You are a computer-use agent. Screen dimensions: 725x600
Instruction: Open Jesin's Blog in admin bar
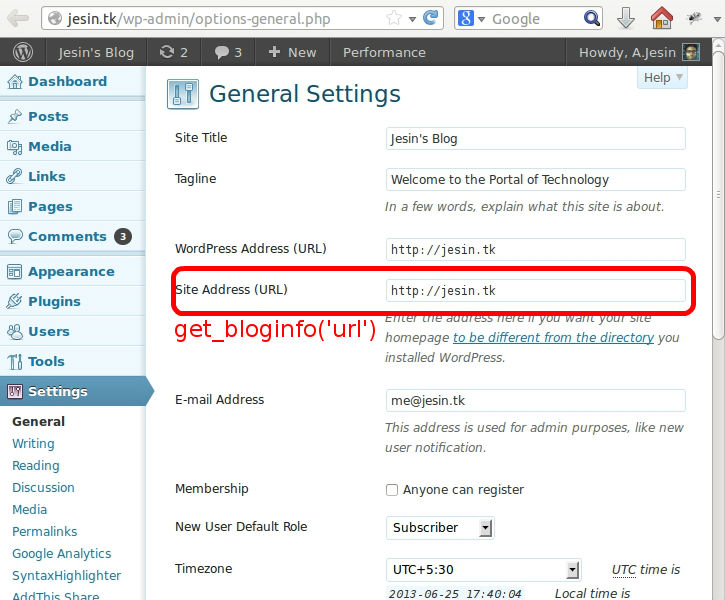tap(96, 52)
